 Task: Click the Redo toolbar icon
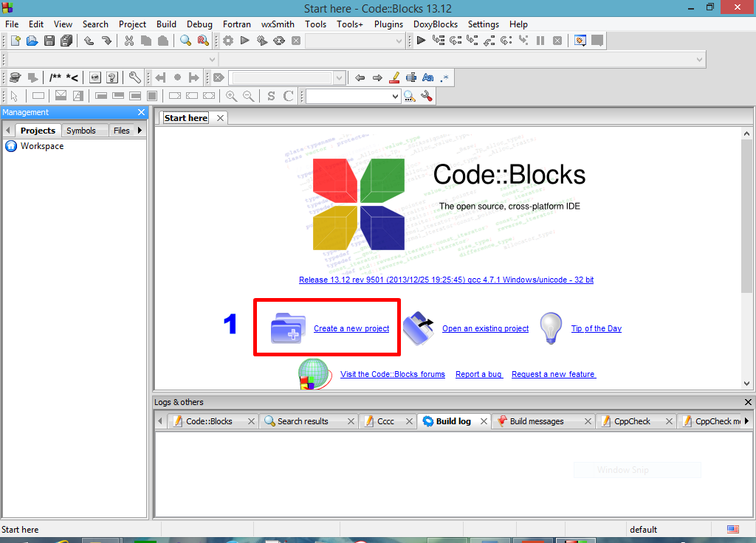tap(106, 41)
